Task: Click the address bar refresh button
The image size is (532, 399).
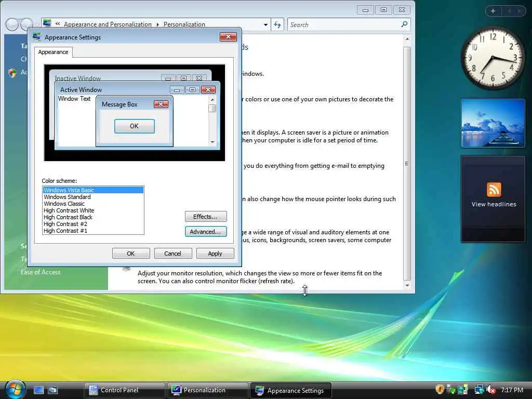Action: 277,24
